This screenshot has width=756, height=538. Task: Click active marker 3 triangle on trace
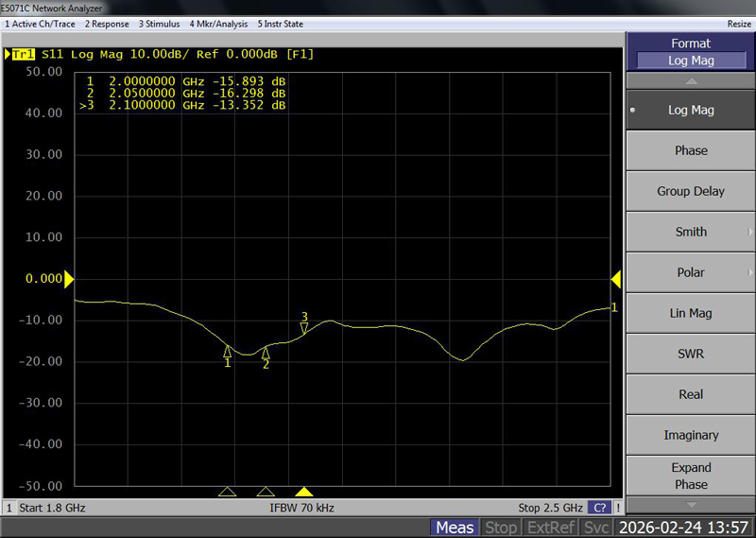tap(304, 328)
